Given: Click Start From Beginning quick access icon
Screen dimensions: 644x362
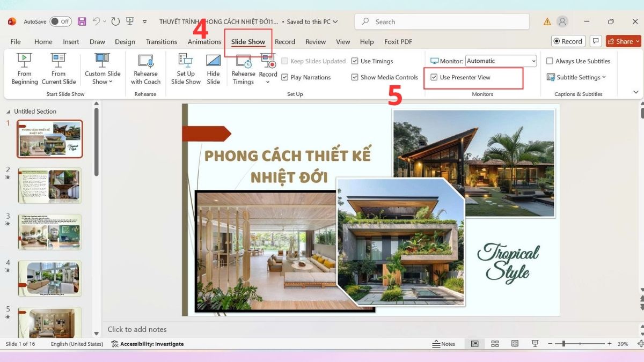Looking at the screenshot, I should click(130, 21).
